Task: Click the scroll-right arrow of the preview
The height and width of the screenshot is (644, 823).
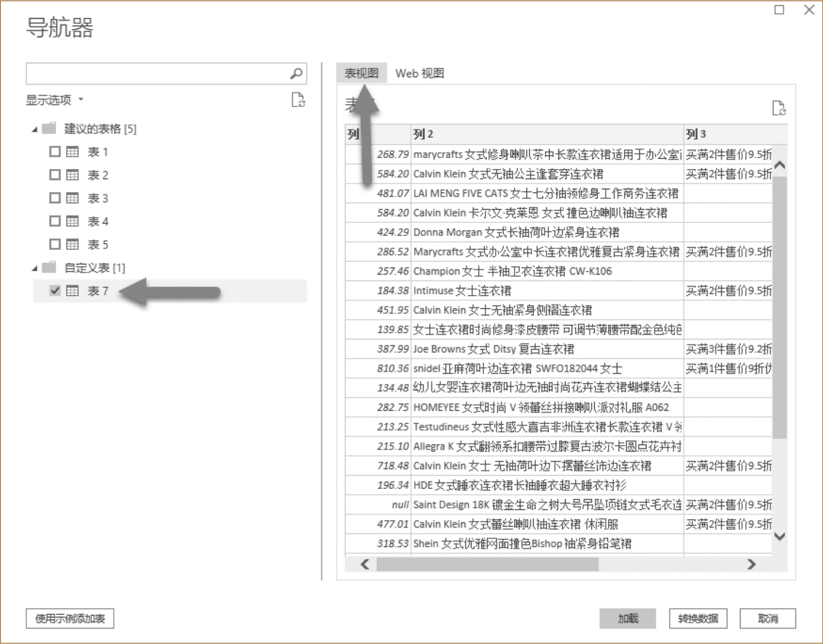Action: pos(751,565)
